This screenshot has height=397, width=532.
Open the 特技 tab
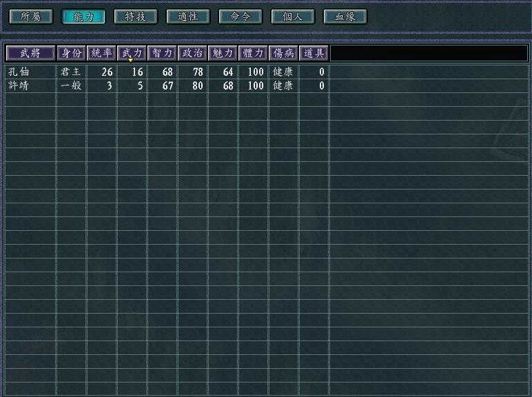(136, 17)
